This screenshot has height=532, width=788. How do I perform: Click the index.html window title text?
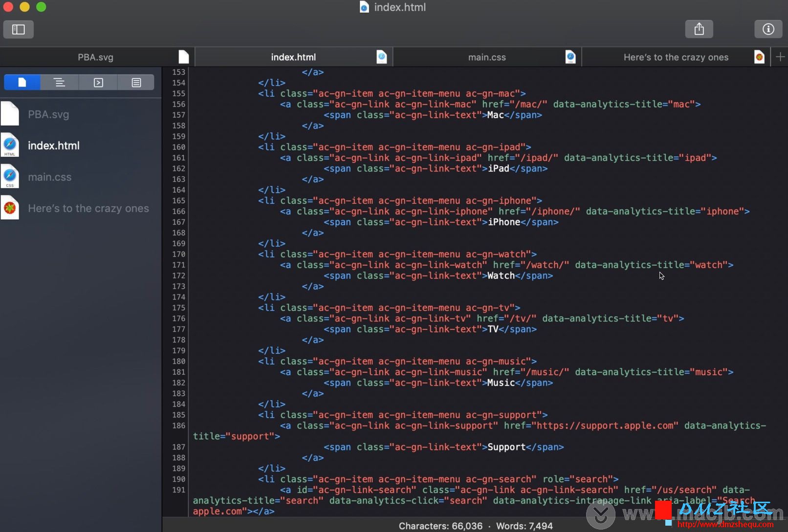[x=400, y=7]
